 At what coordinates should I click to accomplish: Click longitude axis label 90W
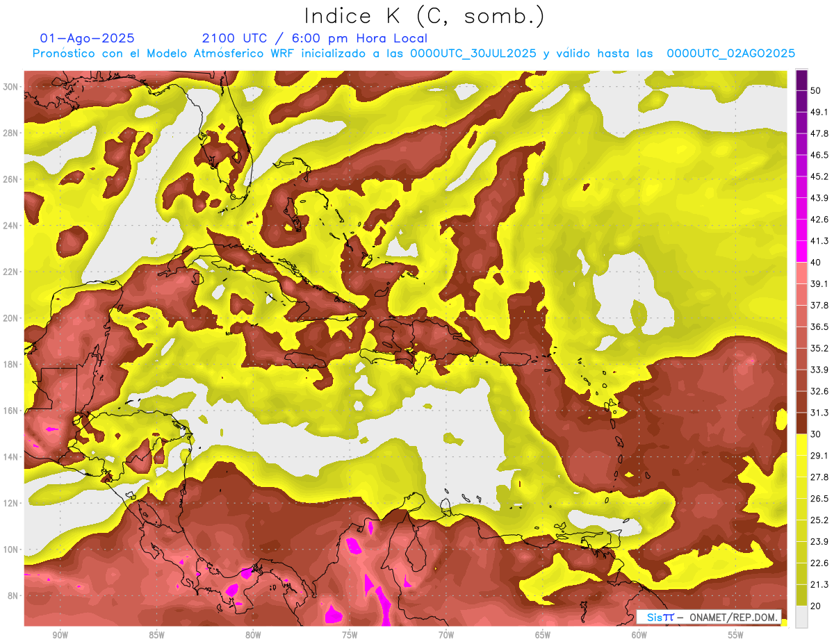60,635
